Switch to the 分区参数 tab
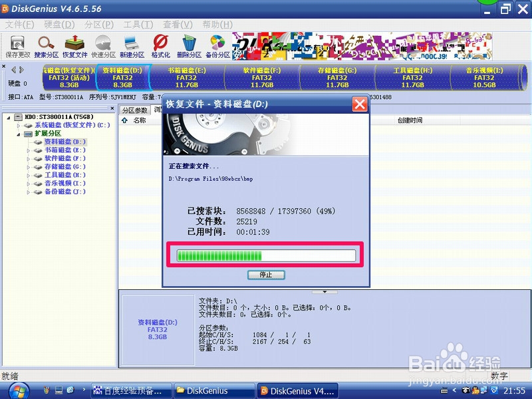The width and height of the screenshot is (532, 399). point(135,110)
